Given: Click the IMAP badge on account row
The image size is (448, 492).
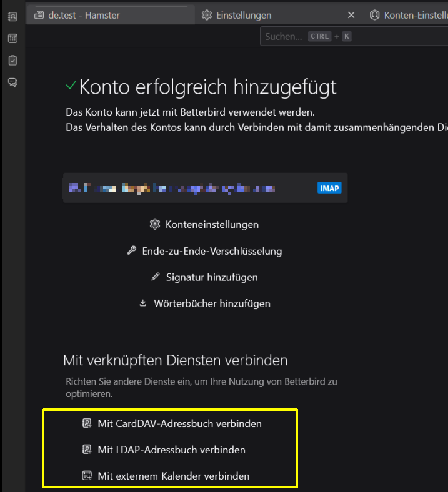Looking at the screenshot, I should (329, 189).
